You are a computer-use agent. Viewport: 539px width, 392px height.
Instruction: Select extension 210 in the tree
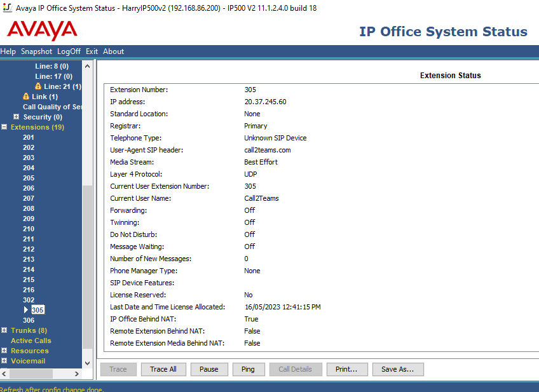click(x=29, y=229)
